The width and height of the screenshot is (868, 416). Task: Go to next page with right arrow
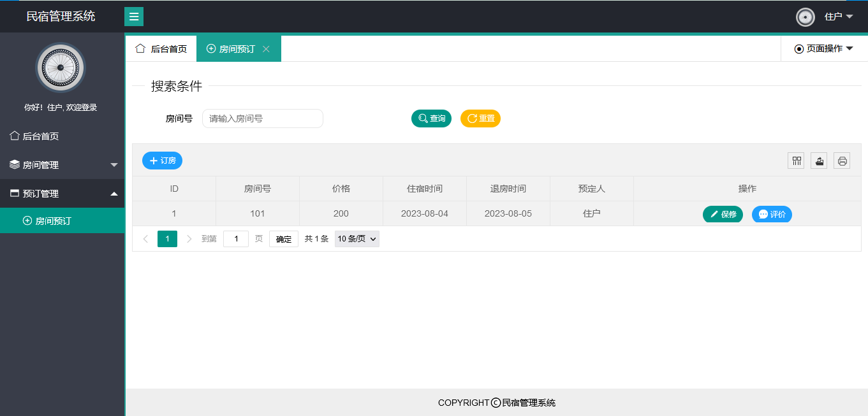coord(189,239)
